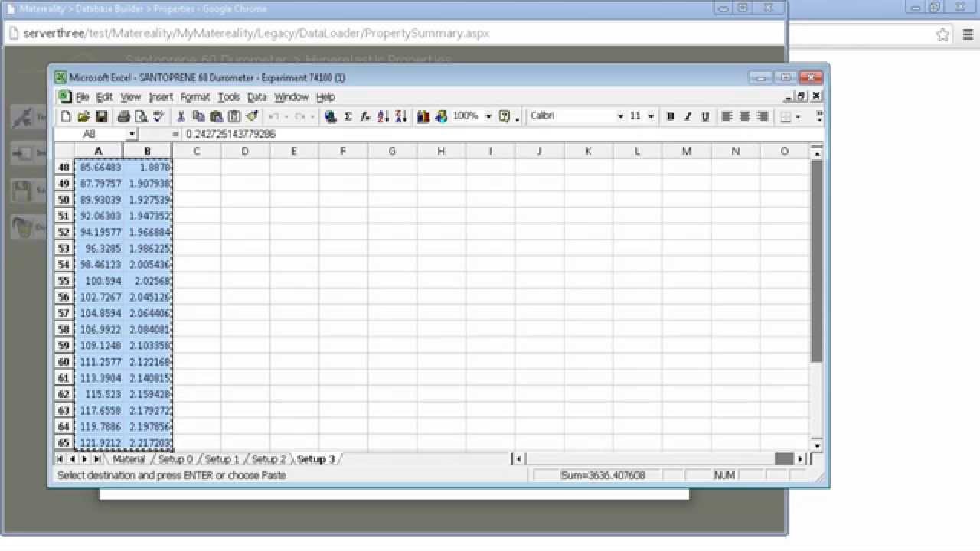Toggle Bold formatting
The width and height of the screenshot is (980, 551).
pos(670,116)
